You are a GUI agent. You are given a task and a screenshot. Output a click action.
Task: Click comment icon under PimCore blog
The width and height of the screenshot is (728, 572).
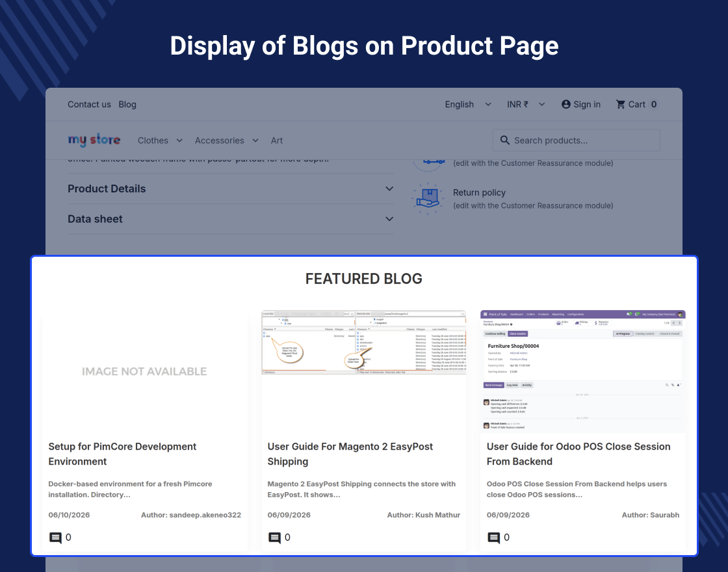tap(55, 538)
